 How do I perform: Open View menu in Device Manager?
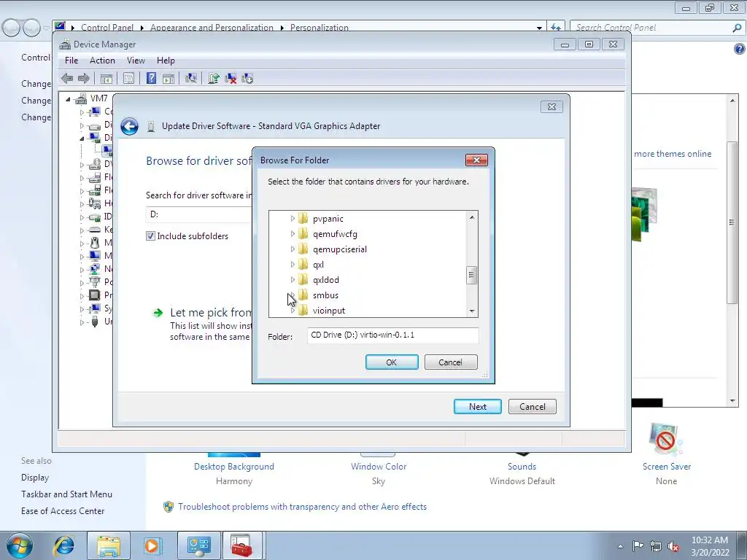136,61
